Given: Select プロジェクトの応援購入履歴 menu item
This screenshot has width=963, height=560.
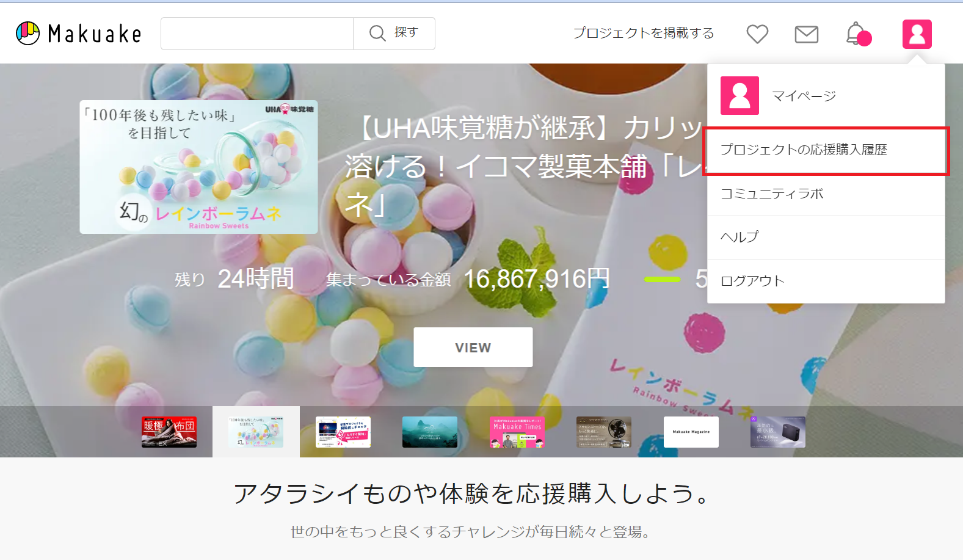Looking at the screenshot, I should tap(826, 150).
